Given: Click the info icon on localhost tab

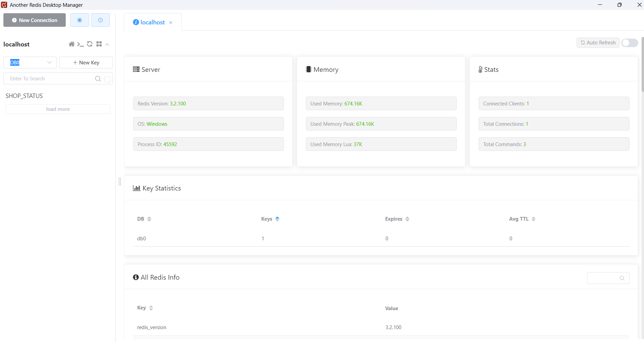Looking at the screenshot, I should (136, 22).
